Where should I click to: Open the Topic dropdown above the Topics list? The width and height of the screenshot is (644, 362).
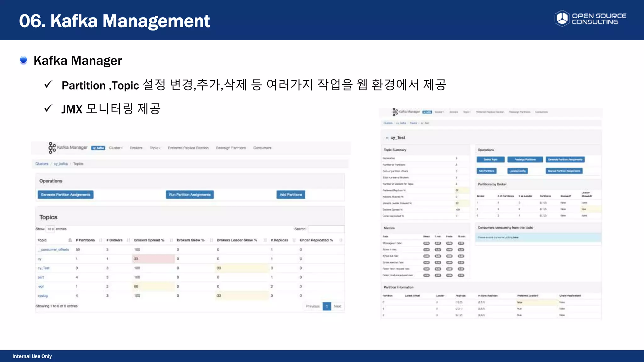coord(155,148)
